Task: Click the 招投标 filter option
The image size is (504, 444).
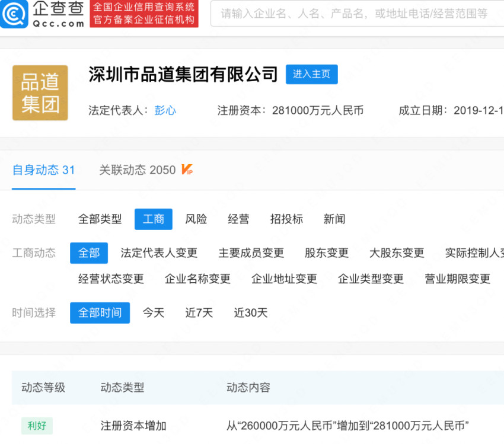Action: 287,219
